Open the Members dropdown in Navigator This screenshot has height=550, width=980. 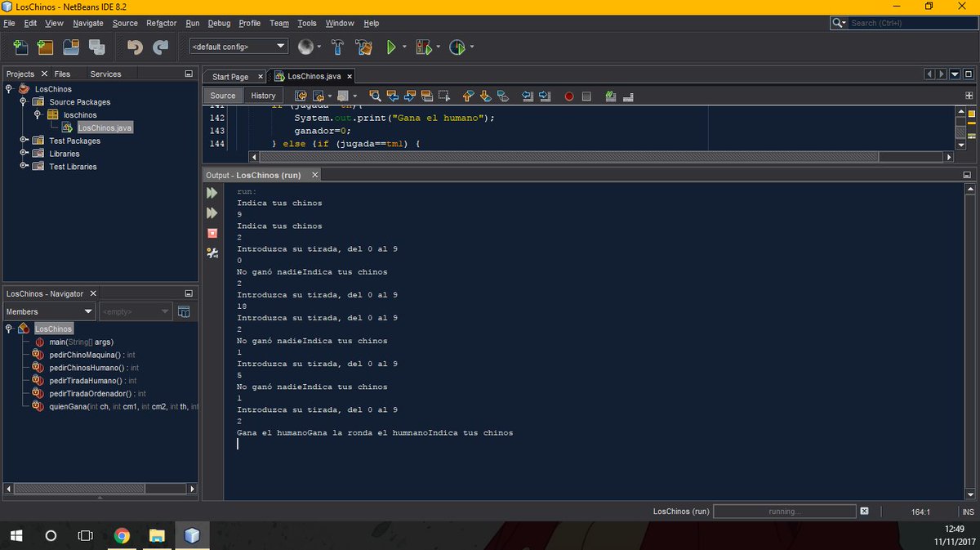click(50, 311)
